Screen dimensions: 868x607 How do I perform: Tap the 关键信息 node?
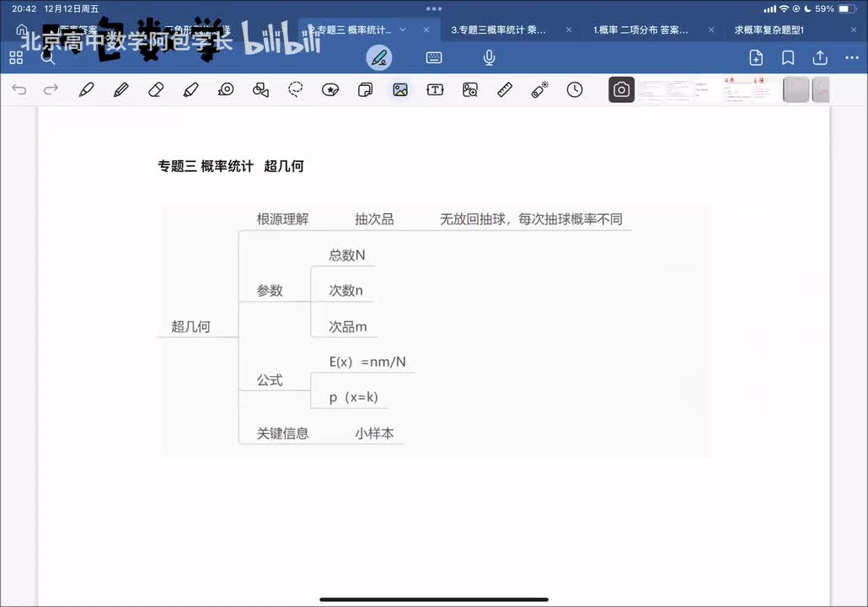pyautogui.click(x=282, y=433)
